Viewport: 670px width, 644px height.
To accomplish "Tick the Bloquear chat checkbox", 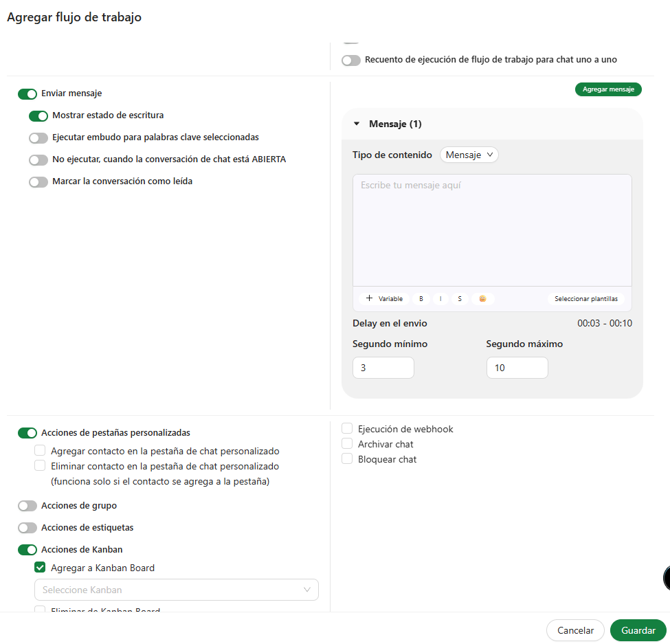I will [x=347, y=459].
